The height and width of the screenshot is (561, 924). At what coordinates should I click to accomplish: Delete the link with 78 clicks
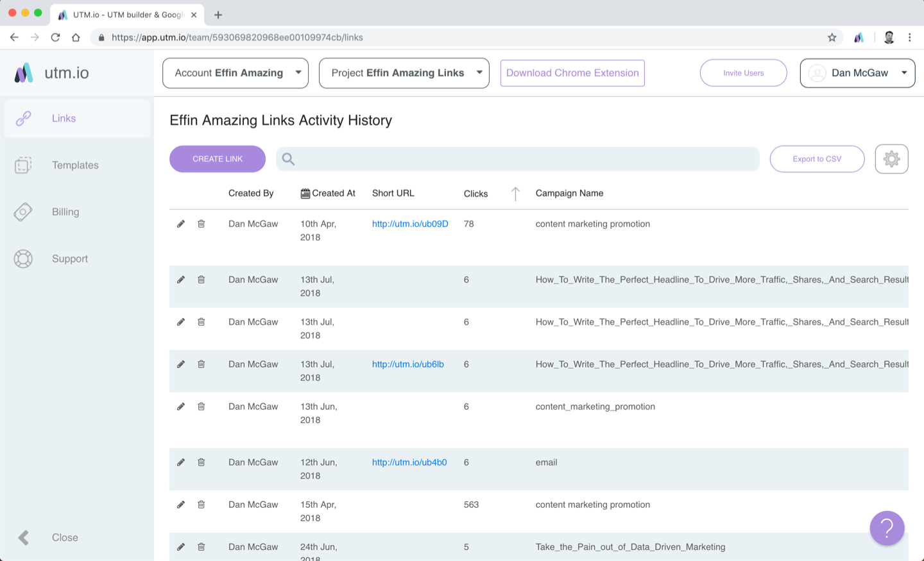click(201, 224)
